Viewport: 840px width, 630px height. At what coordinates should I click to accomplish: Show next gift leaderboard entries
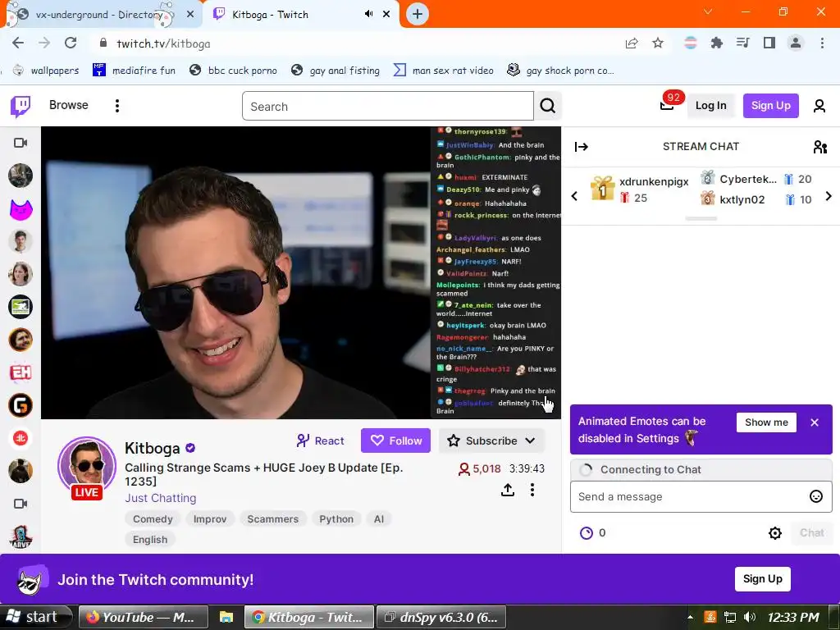coord(829,196)
